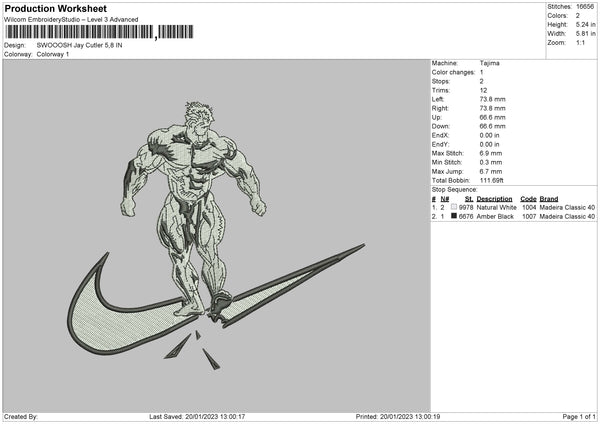Click the Left value '73.8 mm'
Image resolution: width=600 pixels, height=424 pixels.
click(492, 99)
